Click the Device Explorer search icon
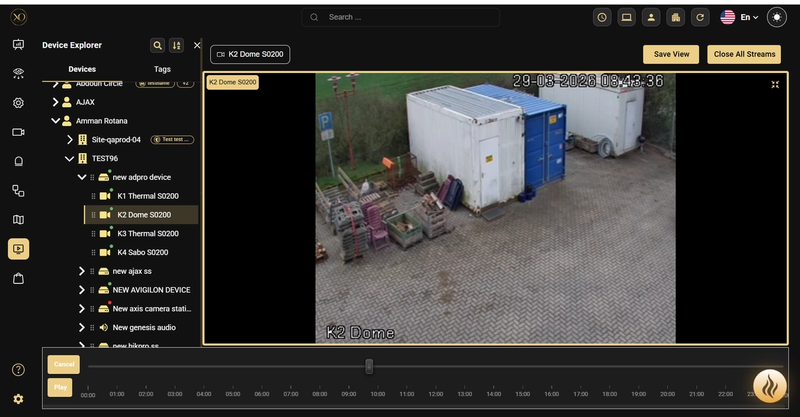800x417 pixels. [x=158, y=45]
